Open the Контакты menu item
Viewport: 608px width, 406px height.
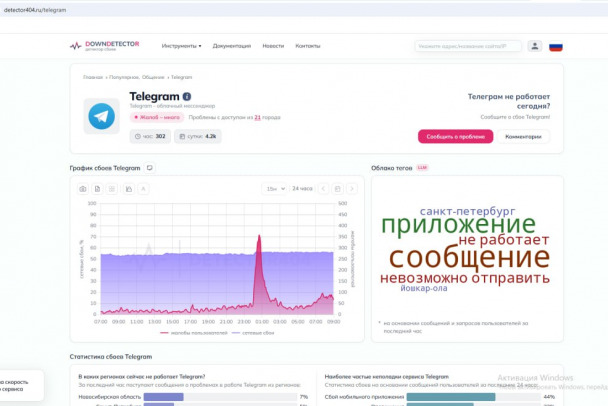pos(307,45)
